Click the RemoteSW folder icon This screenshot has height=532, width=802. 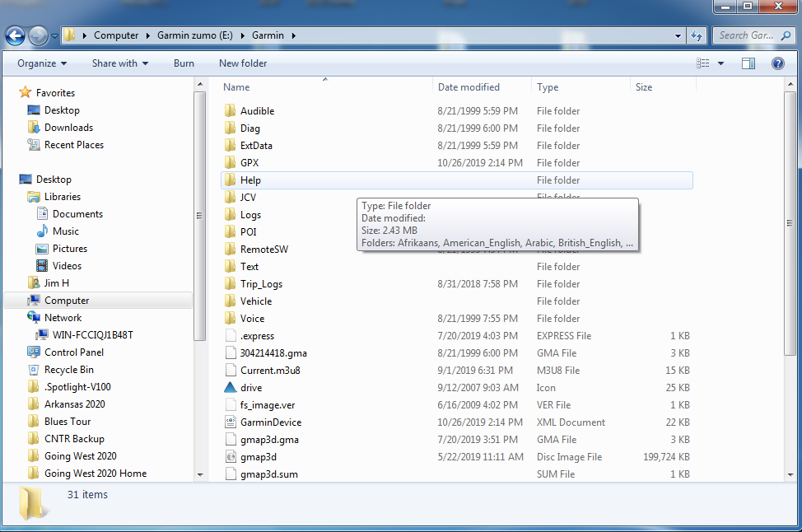click(231, 250)
